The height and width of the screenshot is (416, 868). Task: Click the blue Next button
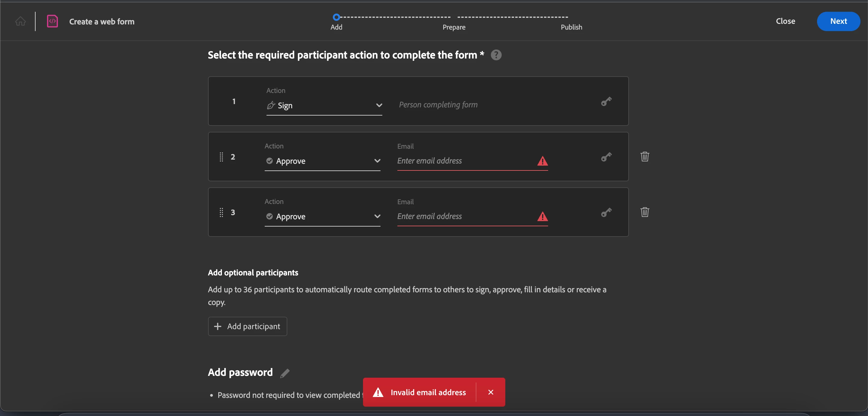[x=838, y=21]
